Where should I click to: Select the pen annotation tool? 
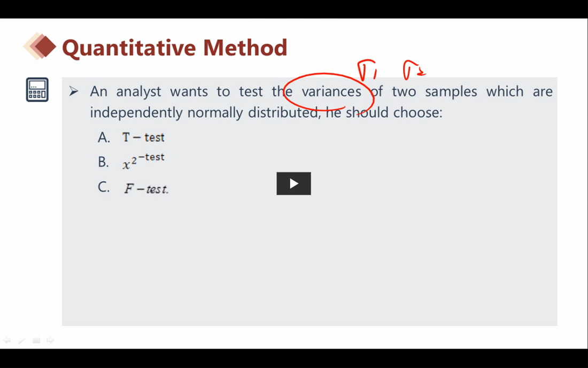pyautogui.click(x=21, y=340)
